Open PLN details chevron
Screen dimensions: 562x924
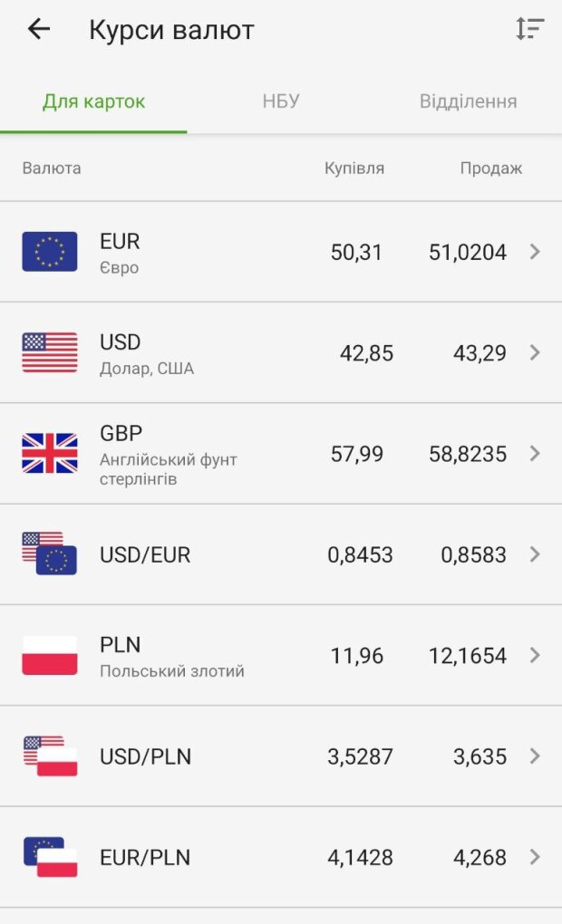pos(535,655)
